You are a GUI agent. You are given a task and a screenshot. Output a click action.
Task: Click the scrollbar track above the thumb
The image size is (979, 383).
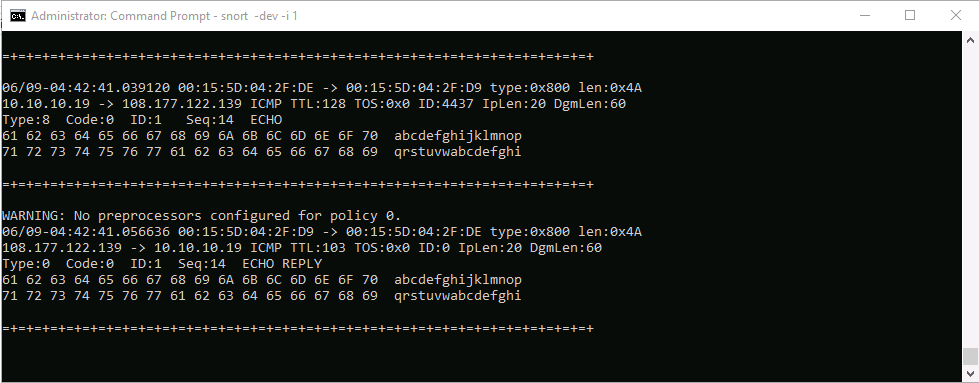[970, 197]
